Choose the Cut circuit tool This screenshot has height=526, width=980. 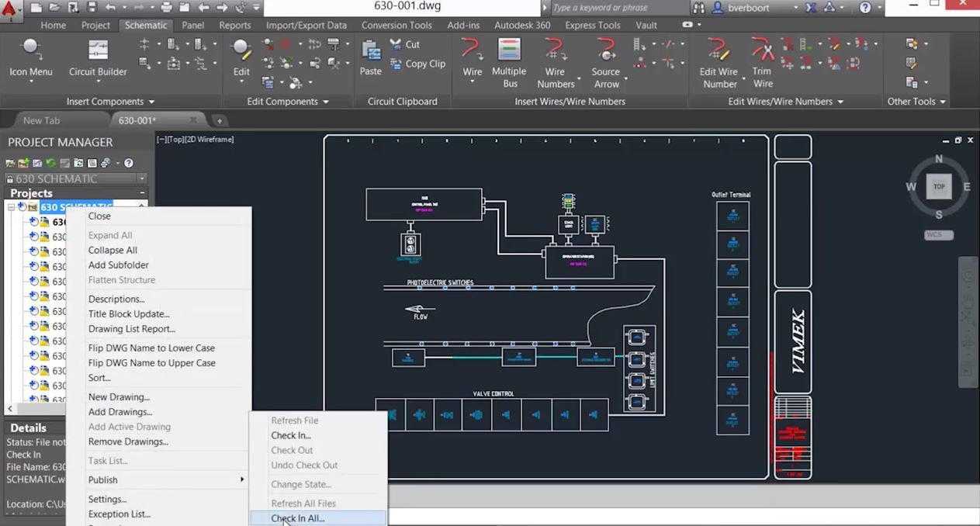tap(405, 44)
